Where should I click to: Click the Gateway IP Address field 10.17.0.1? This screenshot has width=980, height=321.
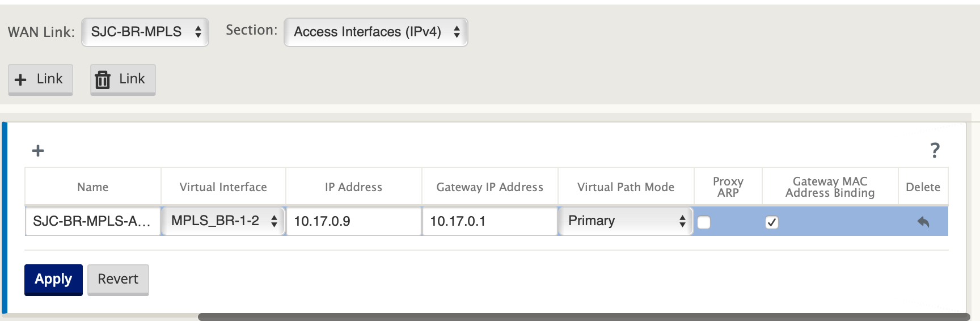(x=490, y=221)
